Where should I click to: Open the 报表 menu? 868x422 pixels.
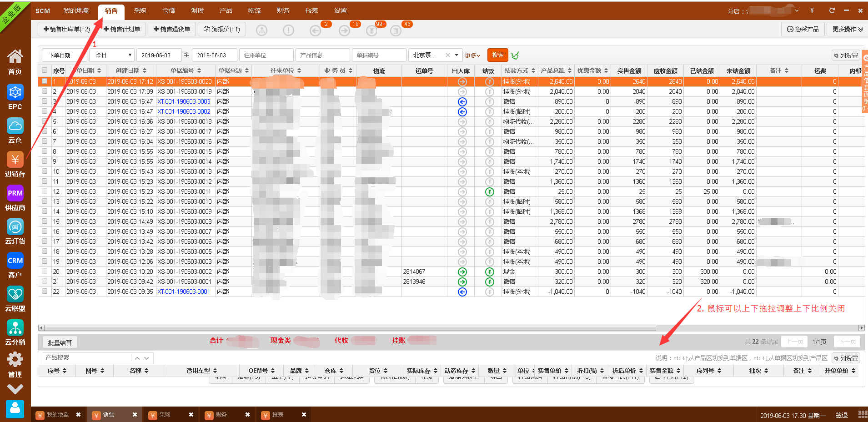pos(311,10)
